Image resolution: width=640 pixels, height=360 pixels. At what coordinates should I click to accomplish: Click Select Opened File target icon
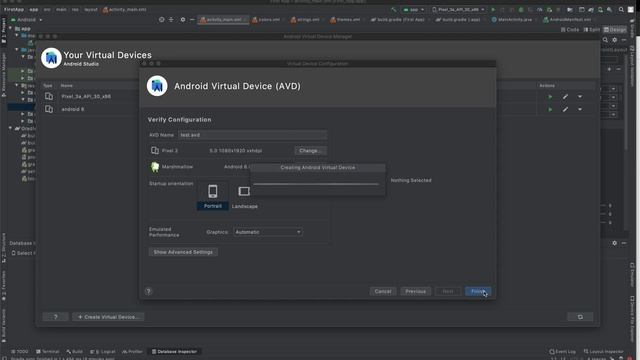click(x=162, y=20)
